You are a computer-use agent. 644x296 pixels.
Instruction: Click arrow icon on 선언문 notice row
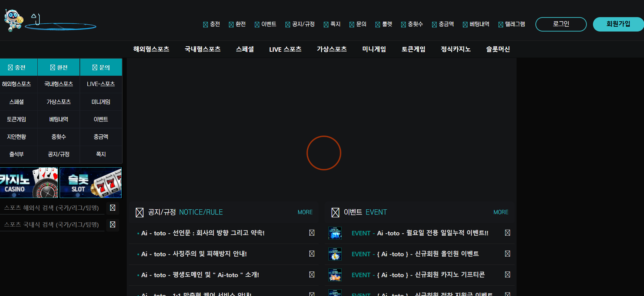pos(312,233)
